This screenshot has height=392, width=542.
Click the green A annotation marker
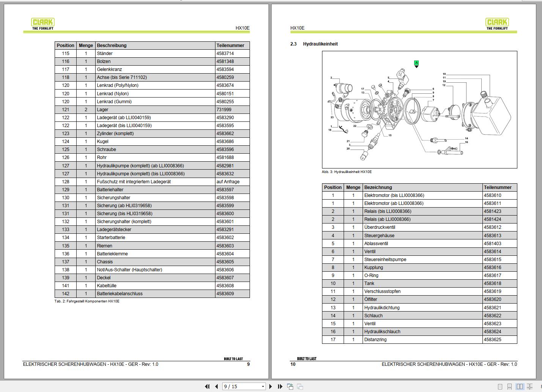tap(416, 63)
